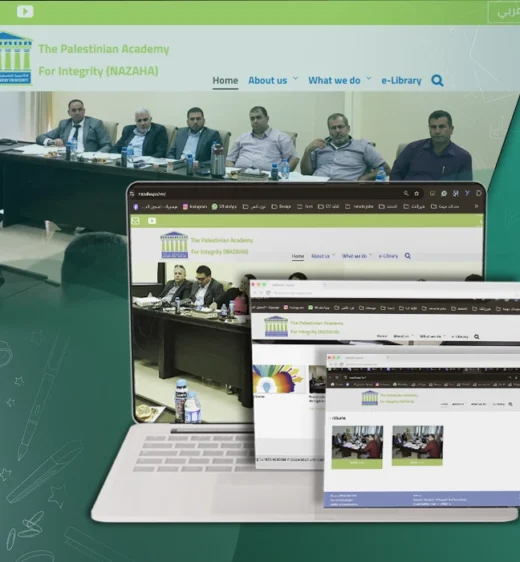
Task: Click the laptop browser's address bar URL
Action: (x=152, y=194)
